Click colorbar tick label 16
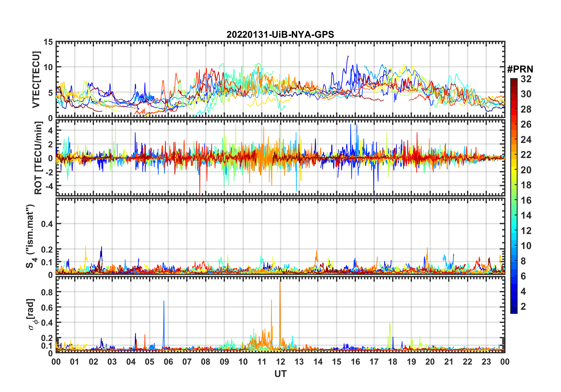Viewport: 561px width, 392px height. click(x=526, y=200)
